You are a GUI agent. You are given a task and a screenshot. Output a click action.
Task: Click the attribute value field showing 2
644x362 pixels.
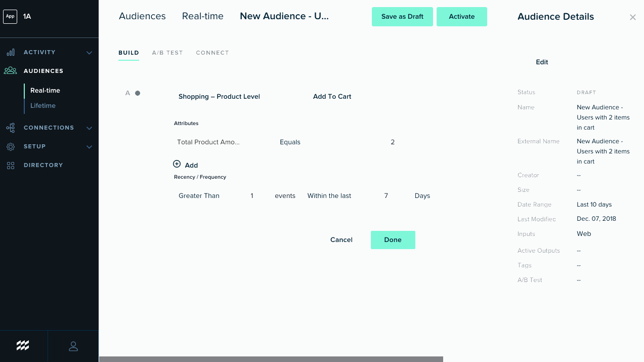pos(393,142)
